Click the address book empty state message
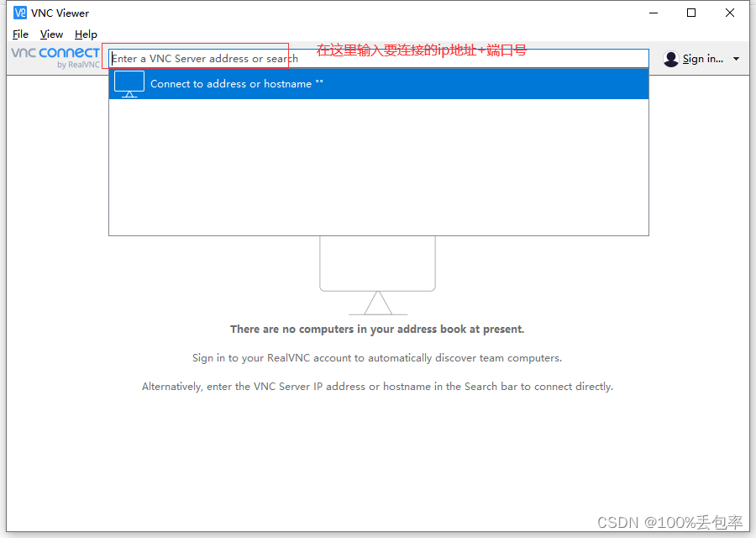Screen dimensions: 756x538 click(x=377, y=329)
